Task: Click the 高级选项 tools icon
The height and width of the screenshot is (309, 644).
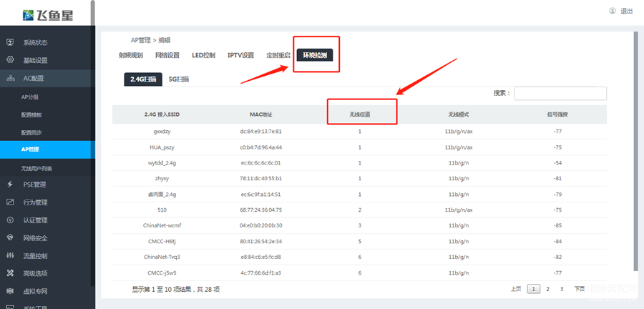Action: coord(11,273)
